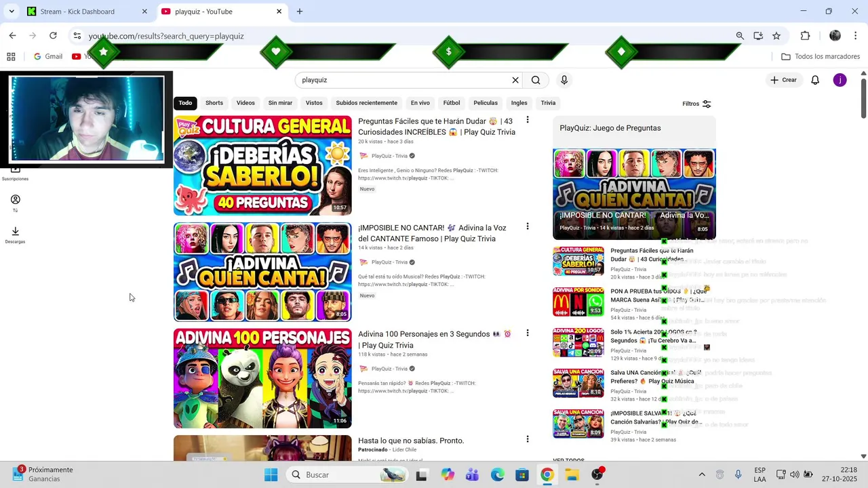Open options menu for Preguntas Fáciles video

tap(528, 120)
